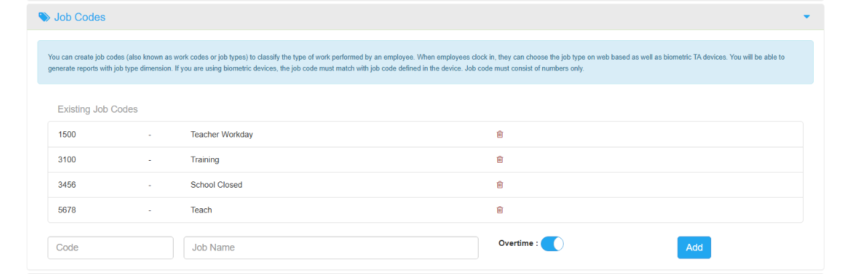Click the 3456 code entry

click(67, 185)
